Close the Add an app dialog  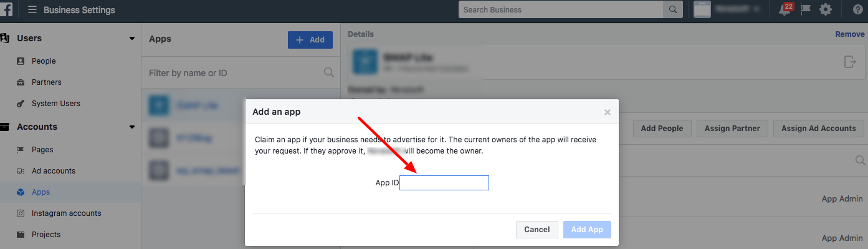(608, 112)
